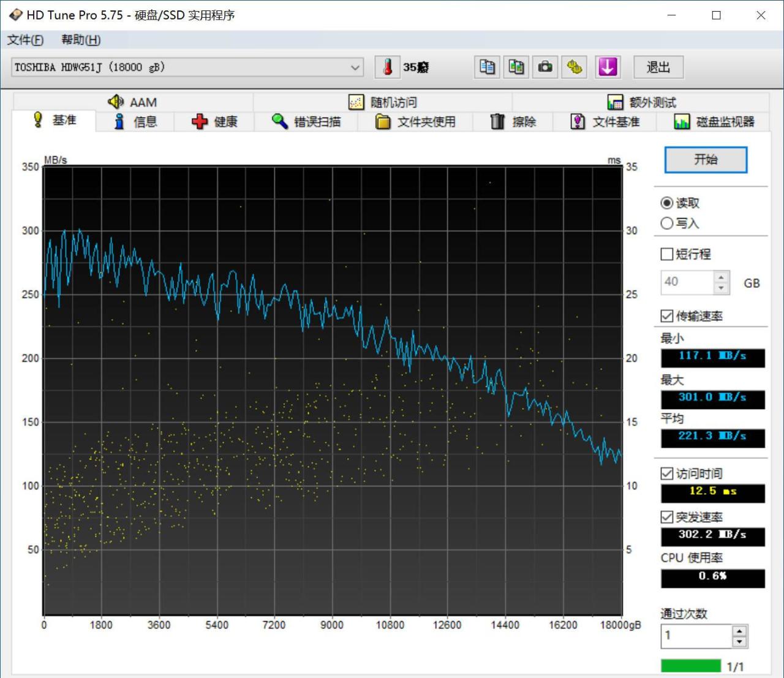Open the 文件(F) menu

tap(25, 40)
